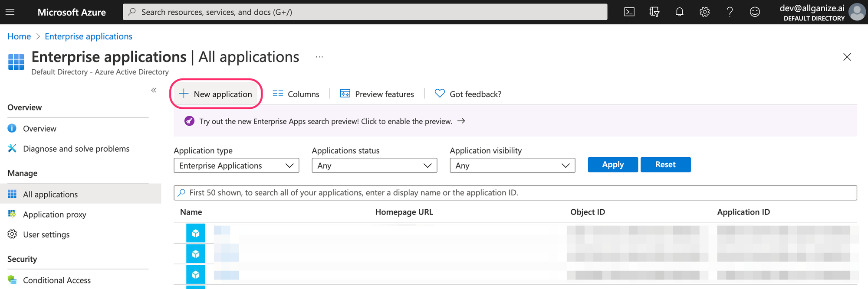Select the second application cube icon
This screenshot has height=289, width=868.
[x=196, y=254]
